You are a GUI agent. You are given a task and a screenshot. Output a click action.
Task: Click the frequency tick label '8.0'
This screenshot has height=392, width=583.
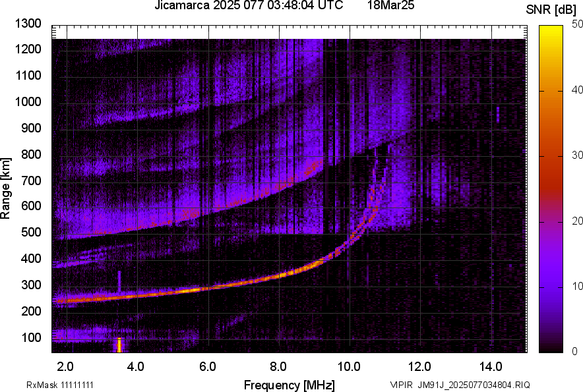(278, 367)
